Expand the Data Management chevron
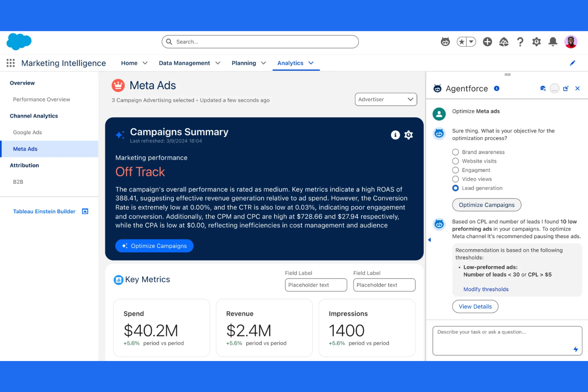The height and width of the screenshot is (392, 588). [218, 63]
